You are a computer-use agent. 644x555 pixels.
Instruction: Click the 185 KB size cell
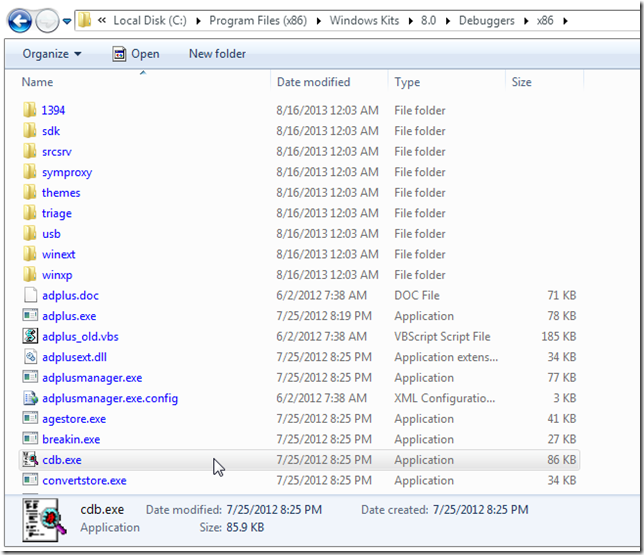pos(559,336)
